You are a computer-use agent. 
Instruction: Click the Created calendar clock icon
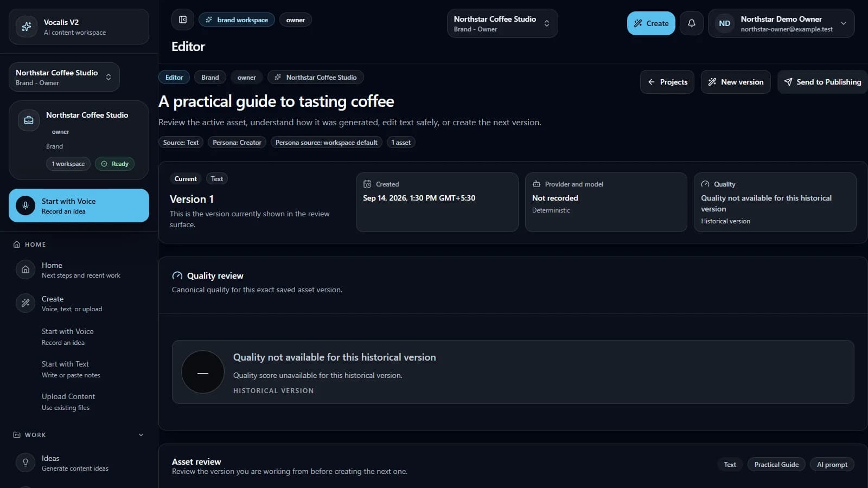tap(367, 184)
